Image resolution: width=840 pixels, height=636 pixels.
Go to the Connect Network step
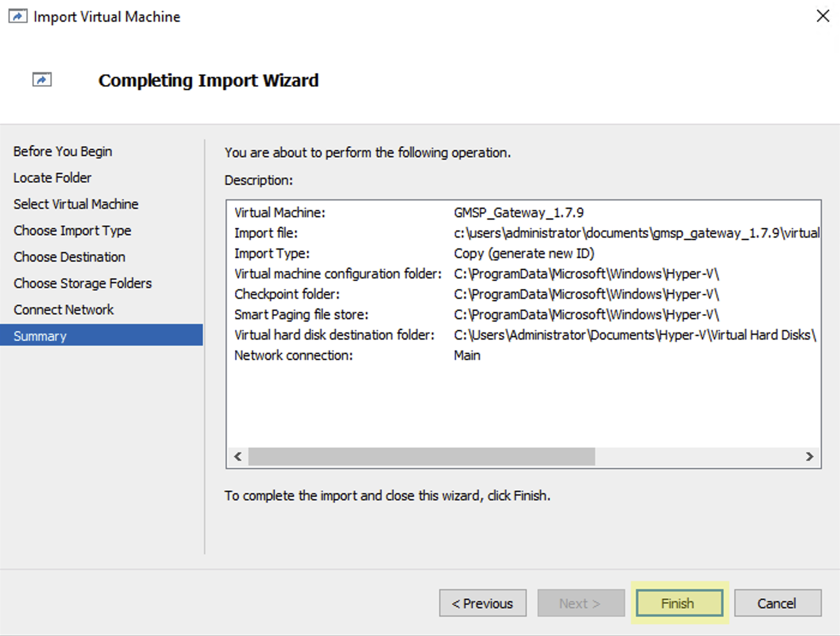64,310
